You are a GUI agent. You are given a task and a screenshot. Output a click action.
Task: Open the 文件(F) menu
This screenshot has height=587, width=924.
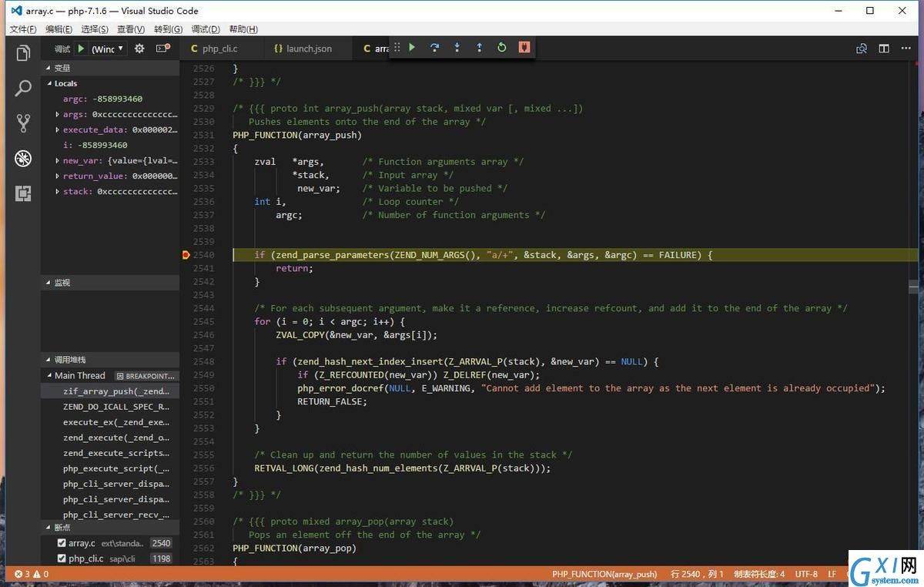23,29
